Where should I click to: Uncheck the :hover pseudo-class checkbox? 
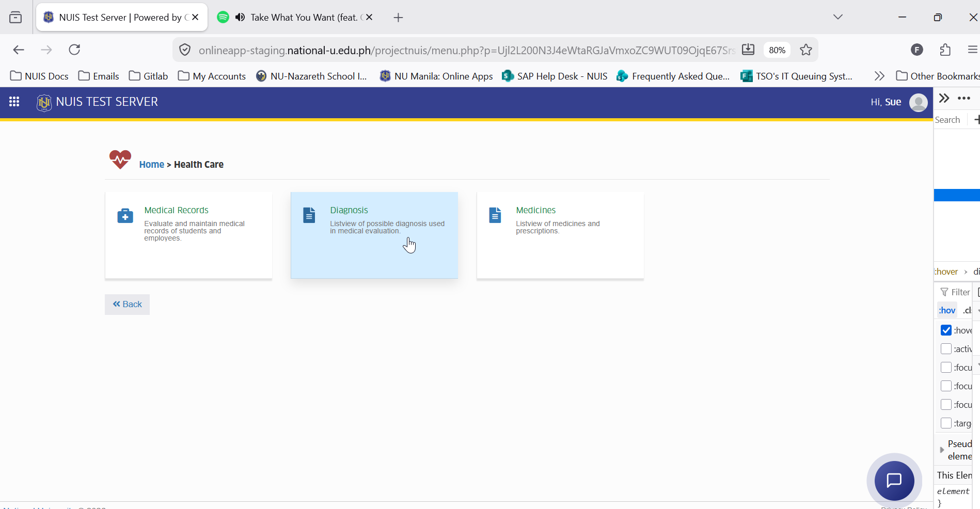[946, 330]
